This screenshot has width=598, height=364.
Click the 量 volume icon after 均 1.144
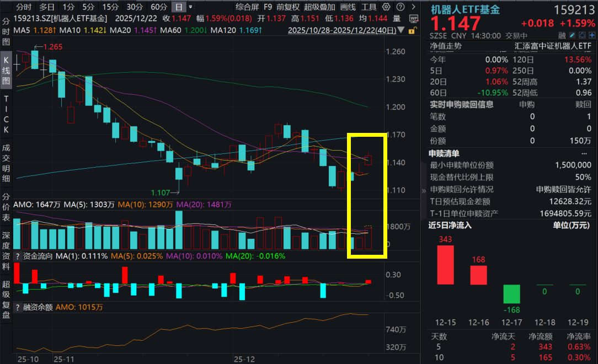point(396,18)
